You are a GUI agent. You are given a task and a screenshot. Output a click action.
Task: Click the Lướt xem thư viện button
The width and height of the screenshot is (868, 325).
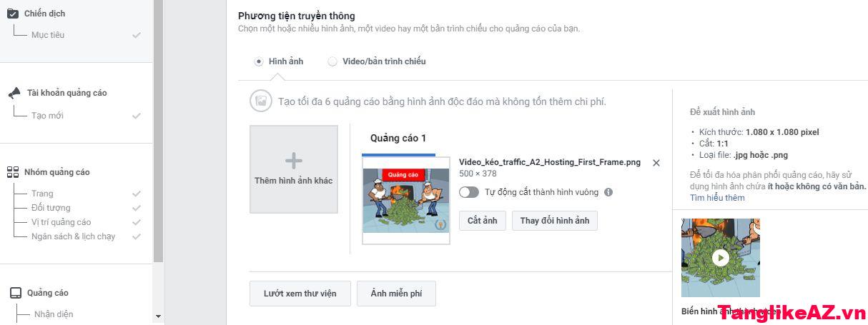(x=300, y=294)
